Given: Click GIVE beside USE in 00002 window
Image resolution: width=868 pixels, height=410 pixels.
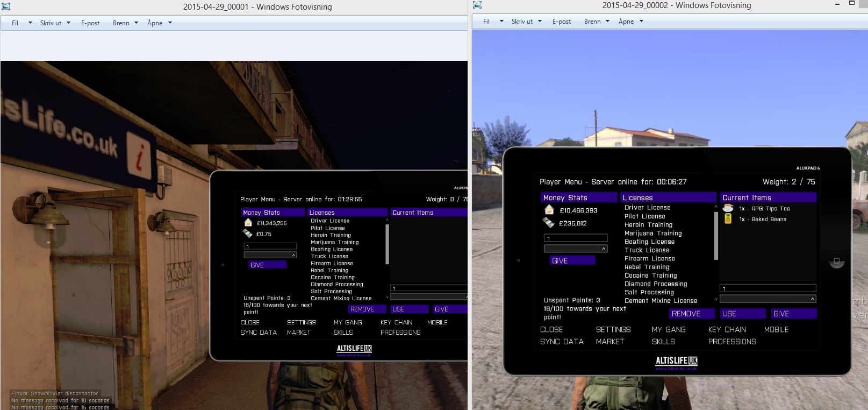Looking at the screenshot, I should pos(794,314).
